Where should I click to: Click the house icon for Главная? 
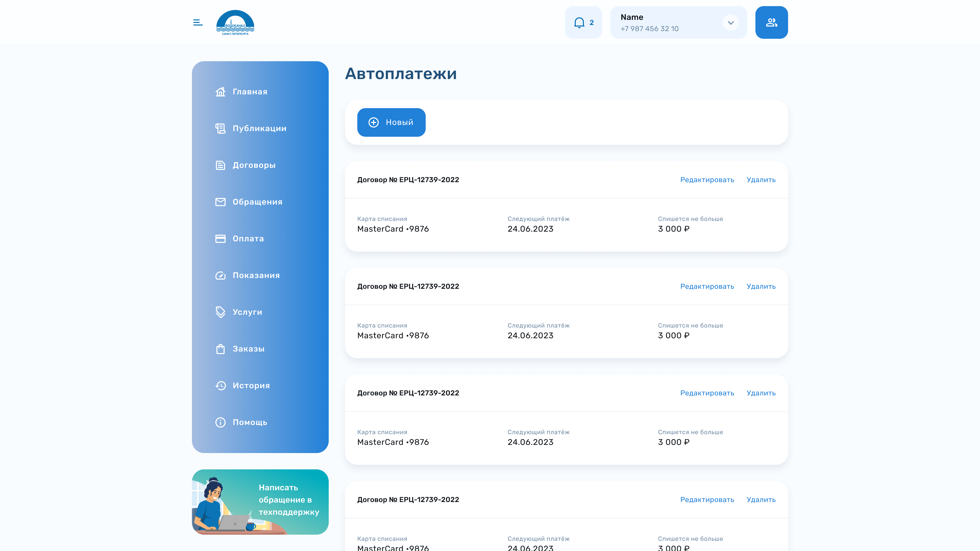point(220,92)
